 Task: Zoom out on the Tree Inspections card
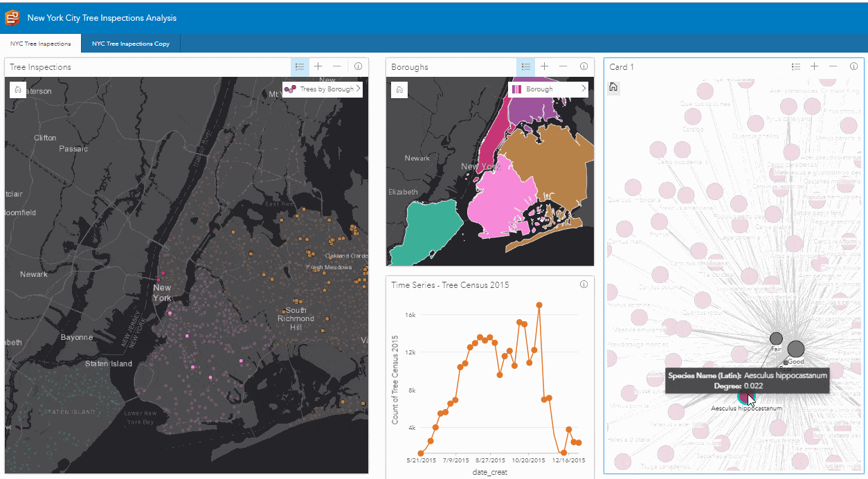click(x=337, y=66)
